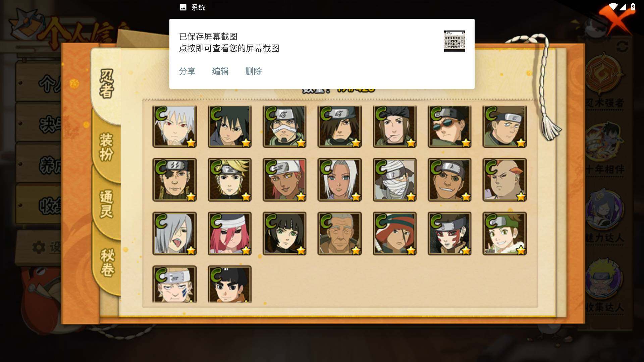Select the face-painted ninja with red markings
This screenshot has width=644, height=362.
point(449,234)
